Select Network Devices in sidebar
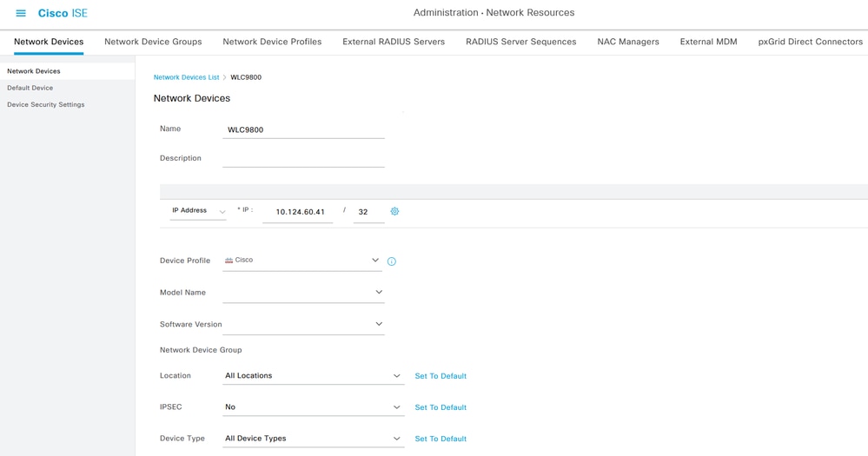This screenshot has height=456, width=868. 67,71
